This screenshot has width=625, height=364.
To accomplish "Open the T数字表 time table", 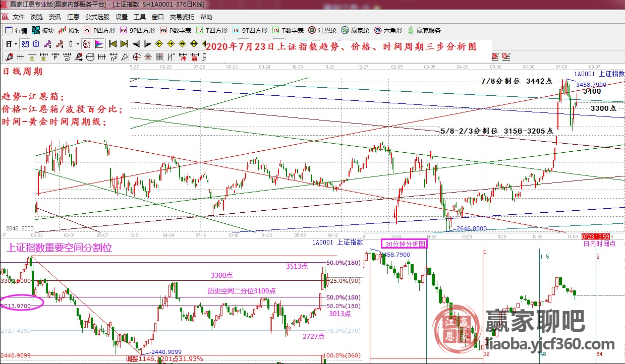I will [288, 30].
